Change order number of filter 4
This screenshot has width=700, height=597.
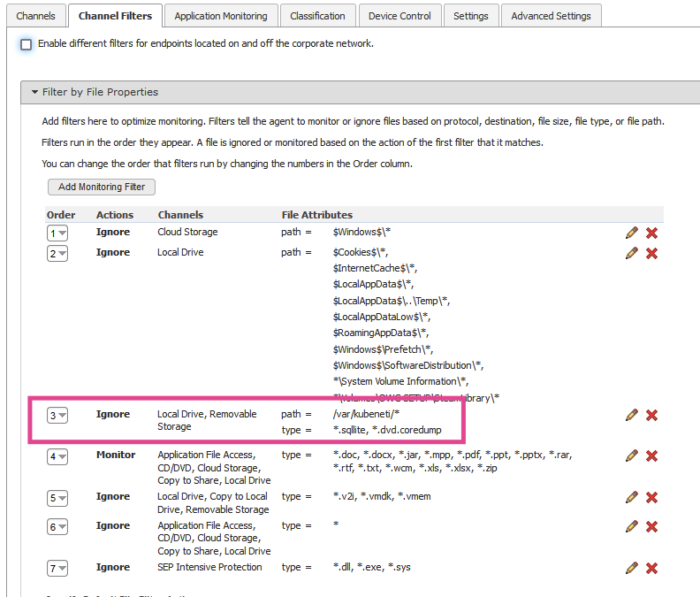57,456
